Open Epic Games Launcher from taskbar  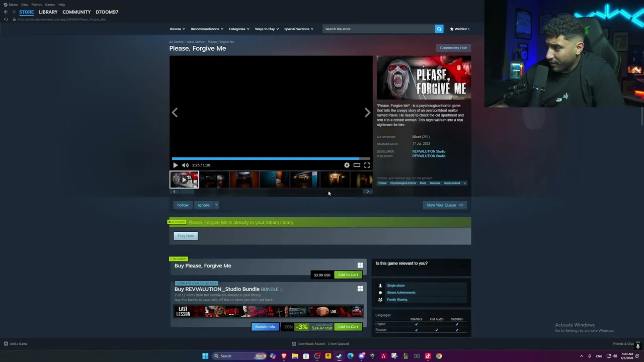(x=372, y=356)
